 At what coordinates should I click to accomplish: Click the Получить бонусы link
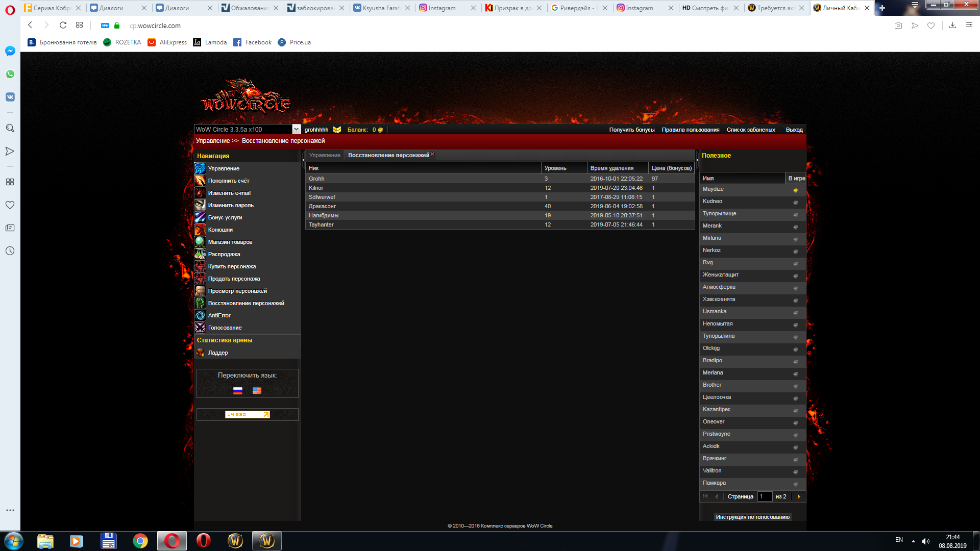[631, 130]
